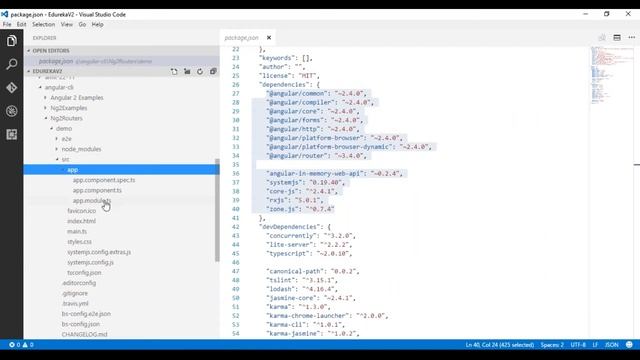
Task: Select package.json in Open Editors list
Action: 121,61
